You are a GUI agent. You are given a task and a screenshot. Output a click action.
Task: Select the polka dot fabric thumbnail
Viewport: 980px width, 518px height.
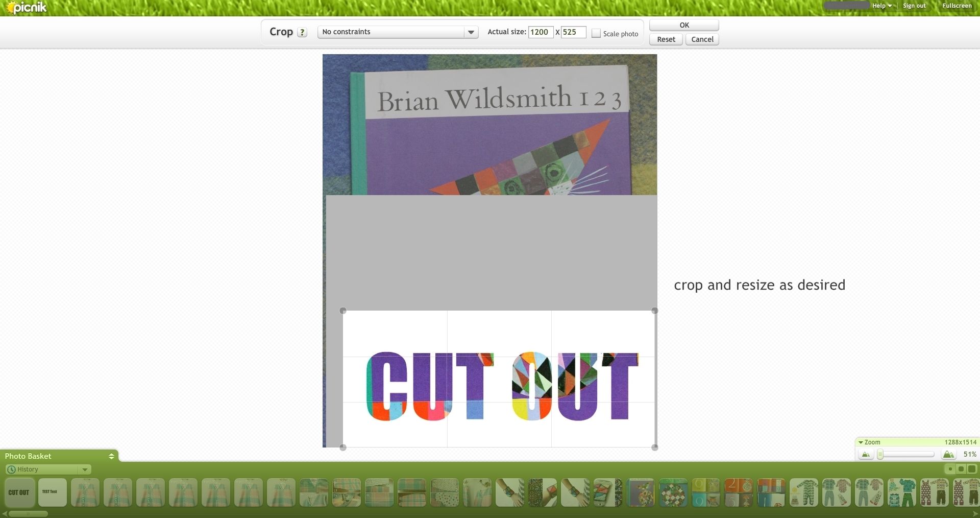point(444,492)
